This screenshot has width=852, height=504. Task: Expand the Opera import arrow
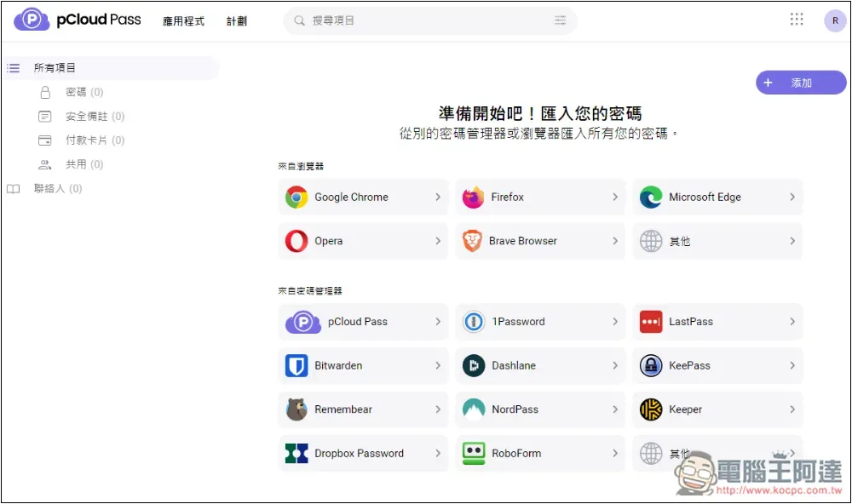point(438,242)
